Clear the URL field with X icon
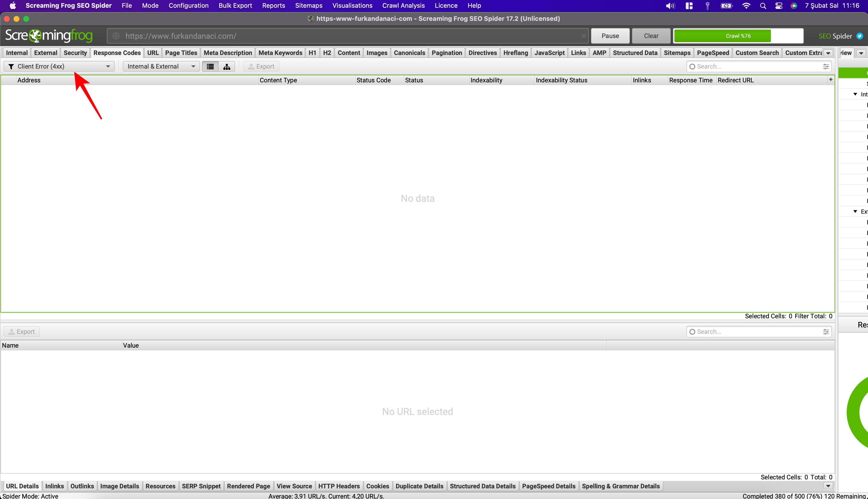This screenshot has height=499, width=868. pyautogui.click(x=583, y=36)
